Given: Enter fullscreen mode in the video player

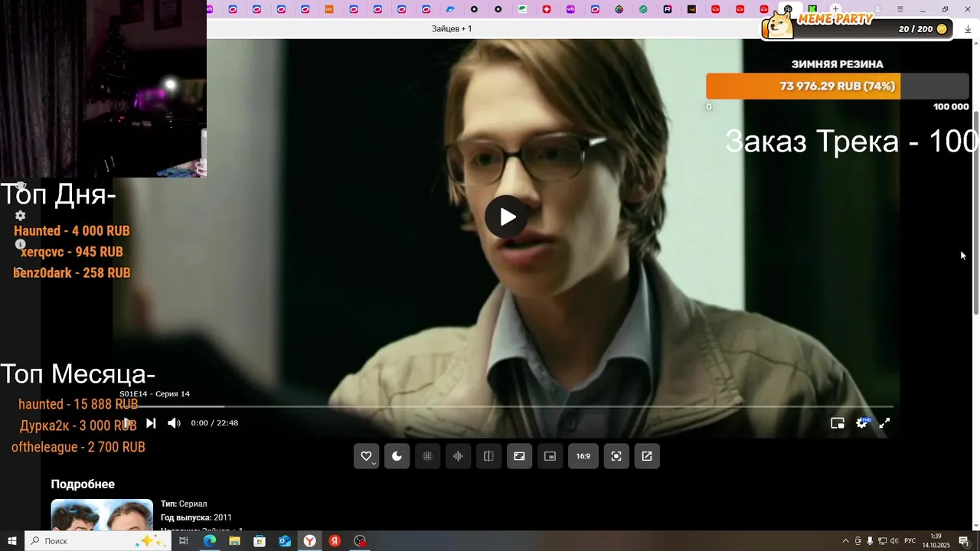Looking at the screenshot, I should click(x=884, y=422).
